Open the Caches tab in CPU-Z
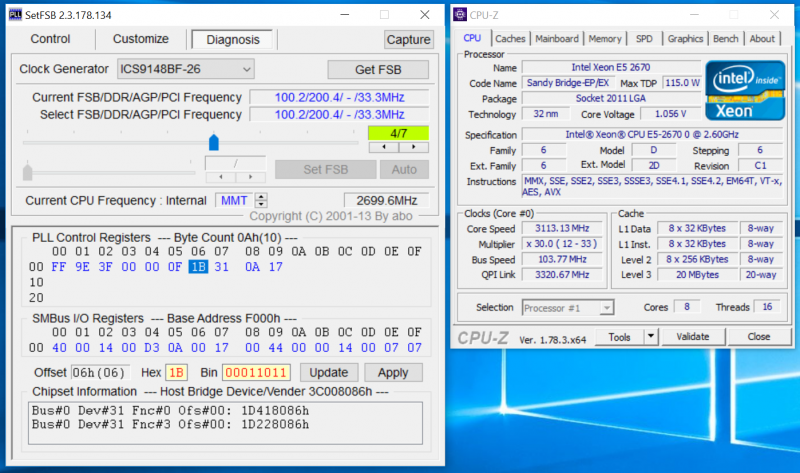Image resolution: width=800 pixels, height=473 pixels. (x=510, y=39)
